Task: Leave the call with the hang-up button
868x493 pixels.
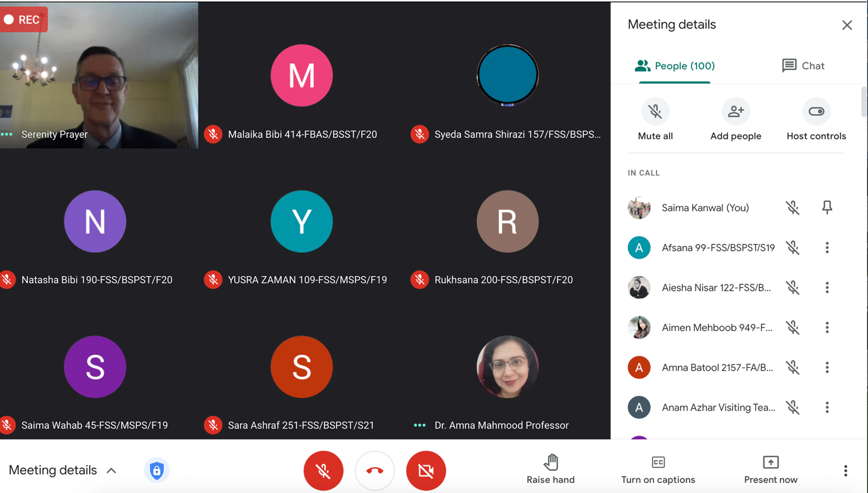Action: [x=375, y=470]
